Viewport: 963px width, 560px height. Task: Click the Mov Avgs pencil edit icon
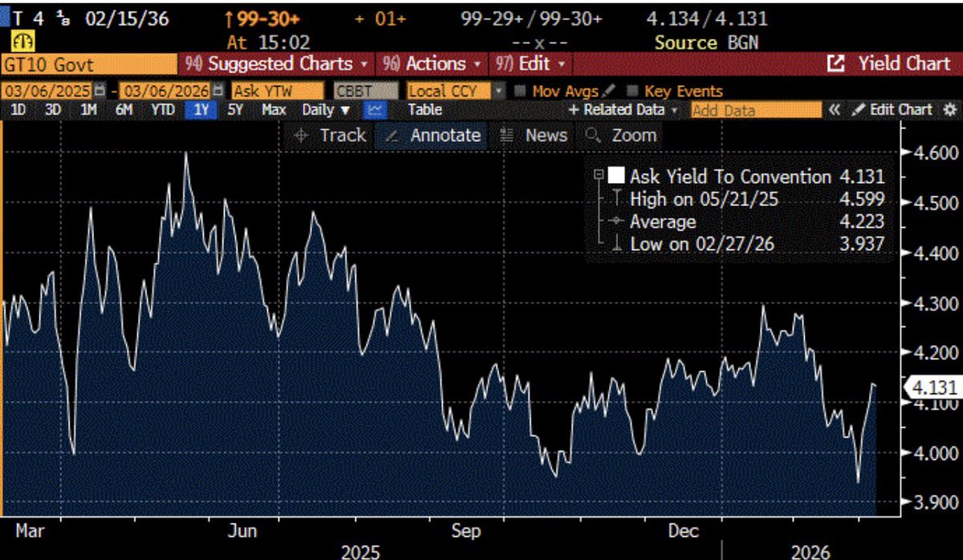[610, 91]
